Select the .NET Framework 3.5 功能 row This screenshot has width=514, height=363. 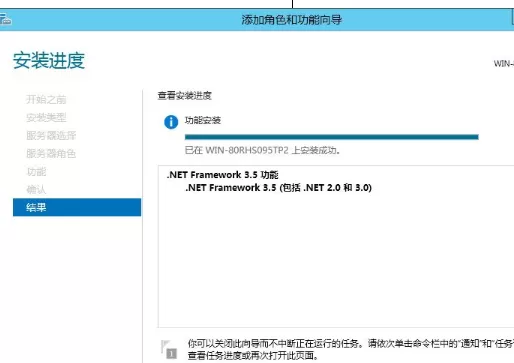222,175
